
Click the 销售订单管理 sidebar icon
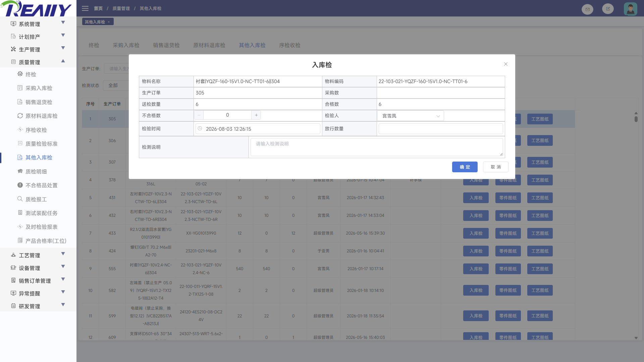coord(13,281)
